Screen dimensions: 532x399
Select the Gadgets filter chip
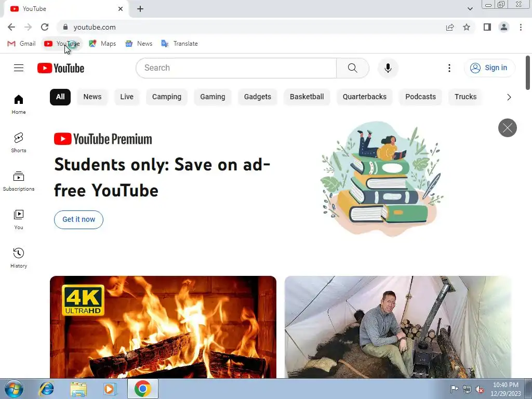tap(258, 97)
